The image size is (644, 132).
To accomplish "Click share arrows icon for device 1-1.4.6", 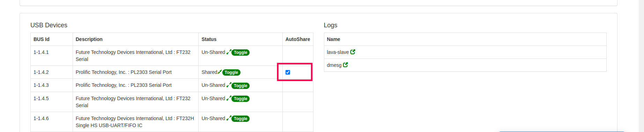I will coord(229,118).
